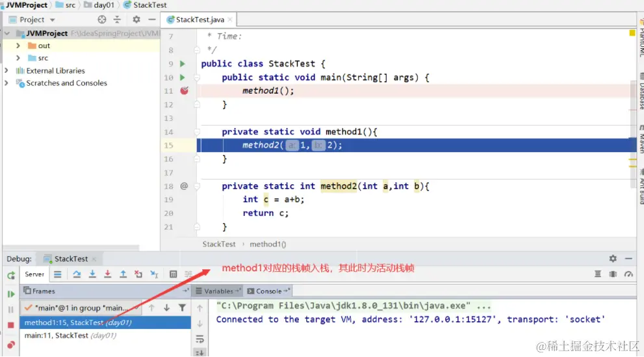Close the StackTest.java tab

click(x=230, y=20)
